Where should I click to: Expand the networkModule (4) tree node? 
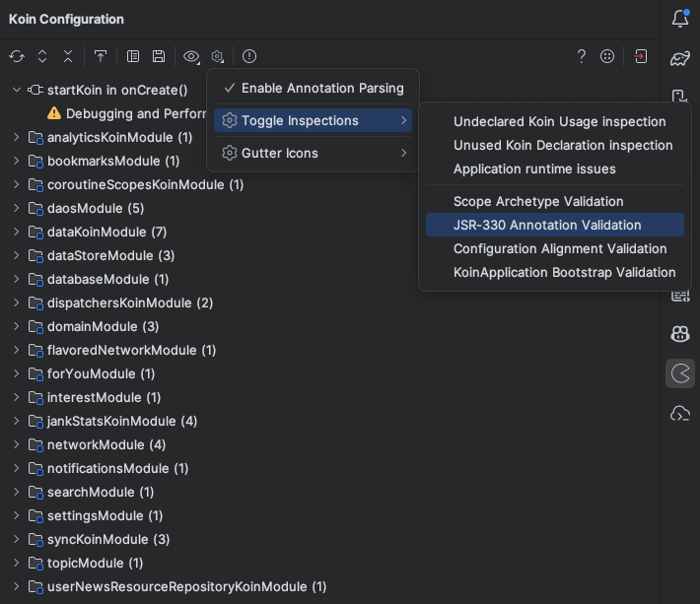coord(16,444)
